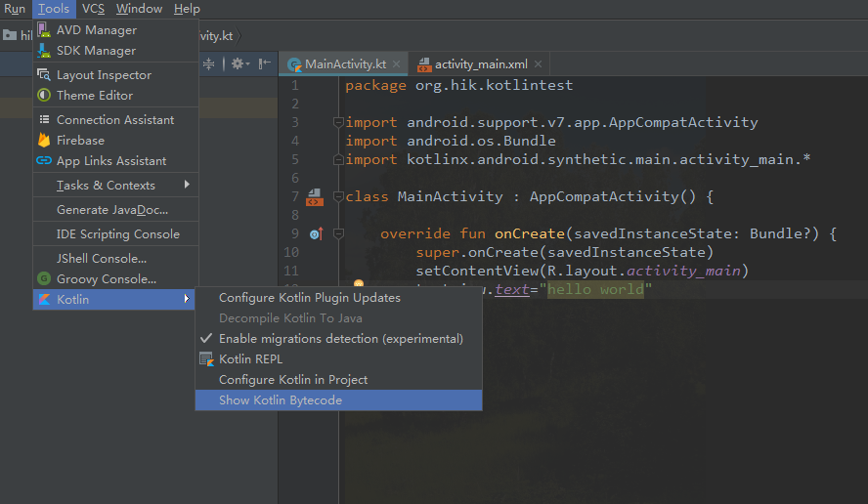Open Theme Editor
868x504 pixels.
[115, 95]
